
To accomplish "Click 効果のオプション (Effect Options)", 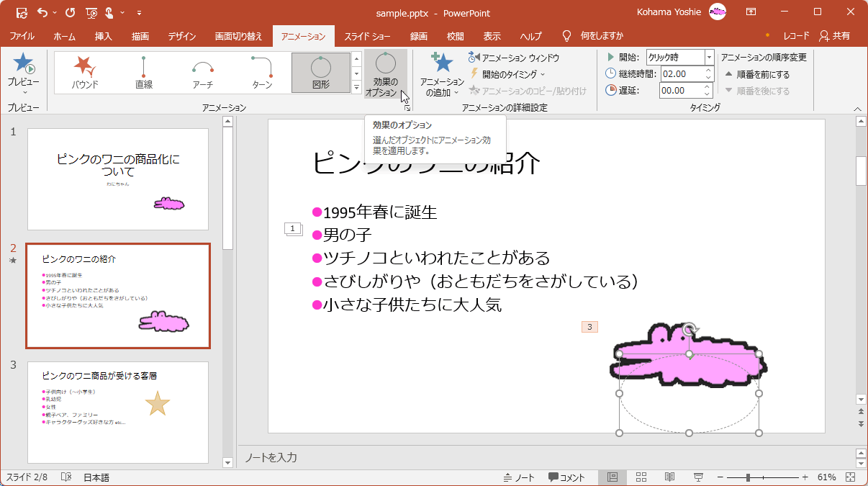I will (386, 72).
